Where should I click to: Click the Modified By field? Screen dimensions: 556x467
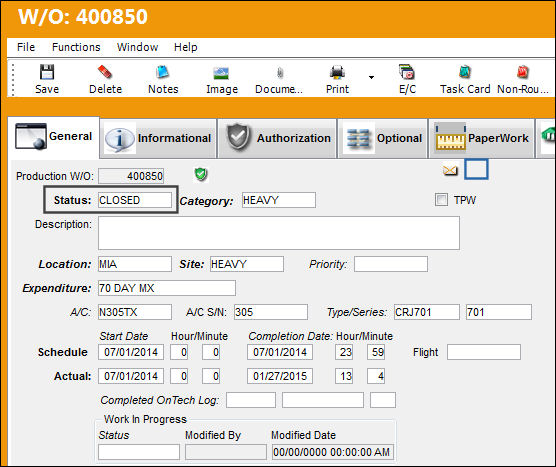(x=226, y=452)
